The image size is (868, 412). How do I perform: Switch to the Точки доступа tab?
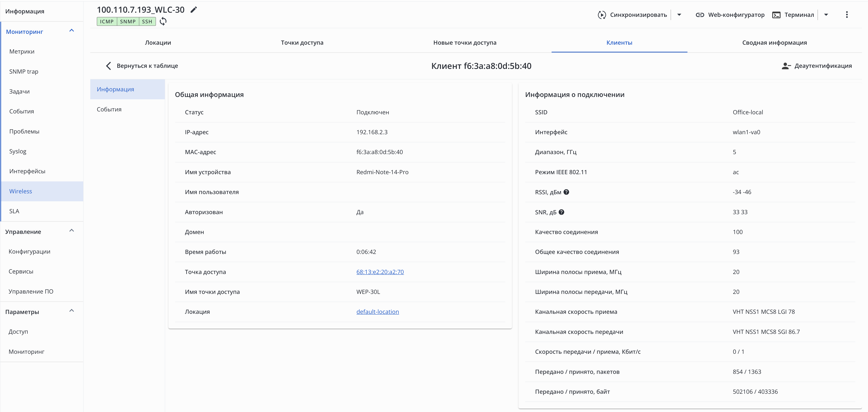click(302, 43)
